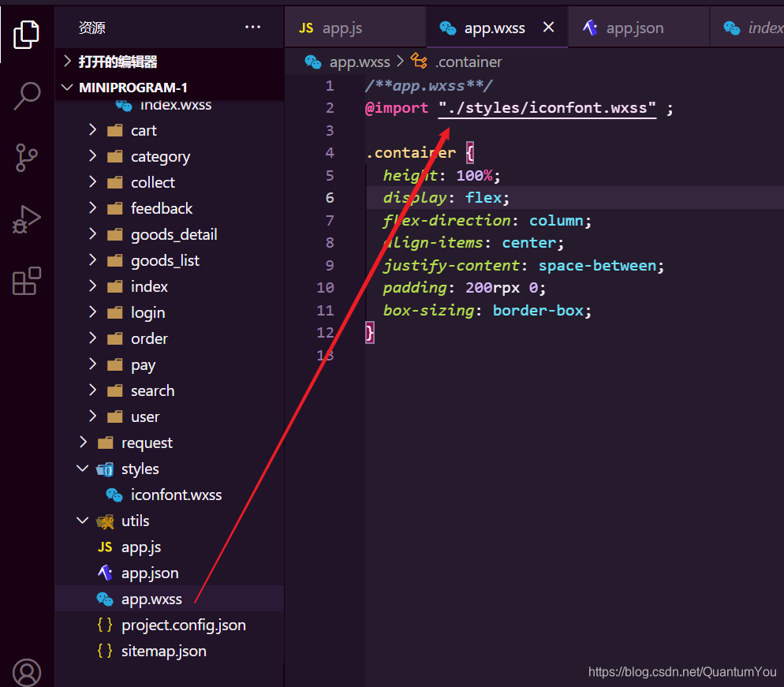Open the Search view in activity bar
The height and width of the screenshot is (687, 784).
27,96
